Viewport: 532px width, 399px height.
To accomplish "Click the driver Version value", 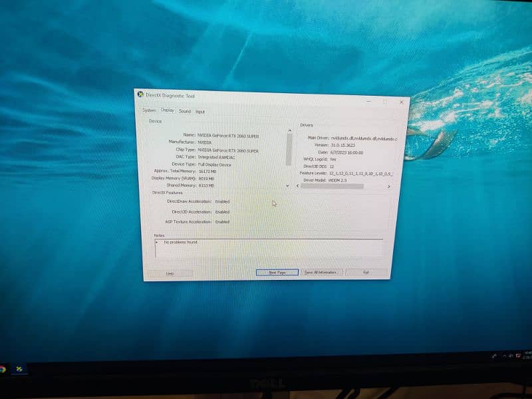I will pos(342,145).
